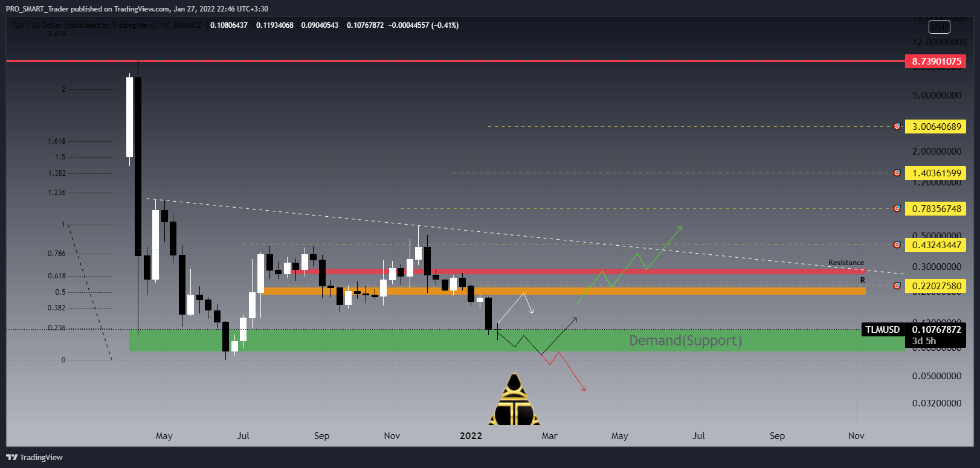This screenshot has width=980, height=468.
Task: Click the R label below Resistance
Action: pyautogui.click(x=862, y=281)
